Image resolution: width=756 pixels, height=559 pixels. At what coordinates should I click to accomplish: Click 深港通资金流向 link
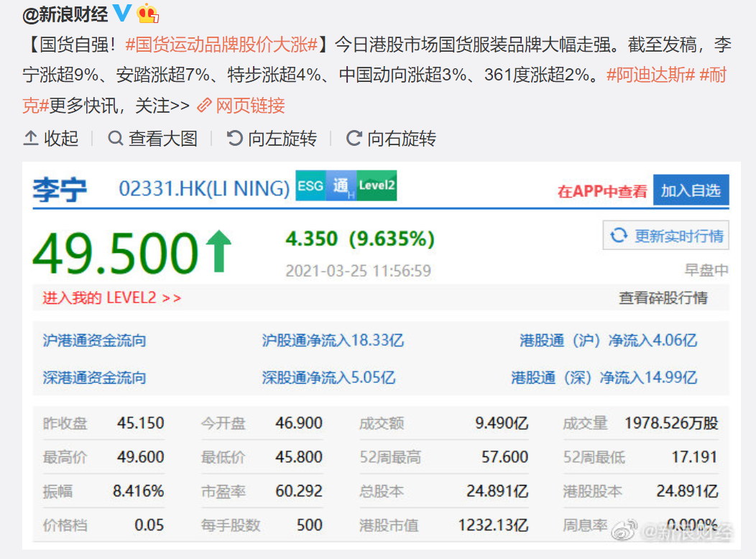tap(95, 377)
